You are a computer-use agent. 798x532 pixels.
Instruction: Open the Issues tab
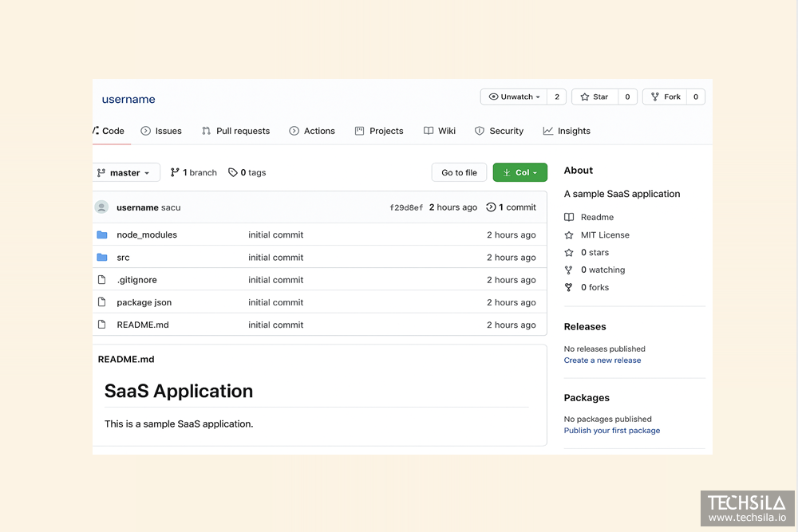161,131
